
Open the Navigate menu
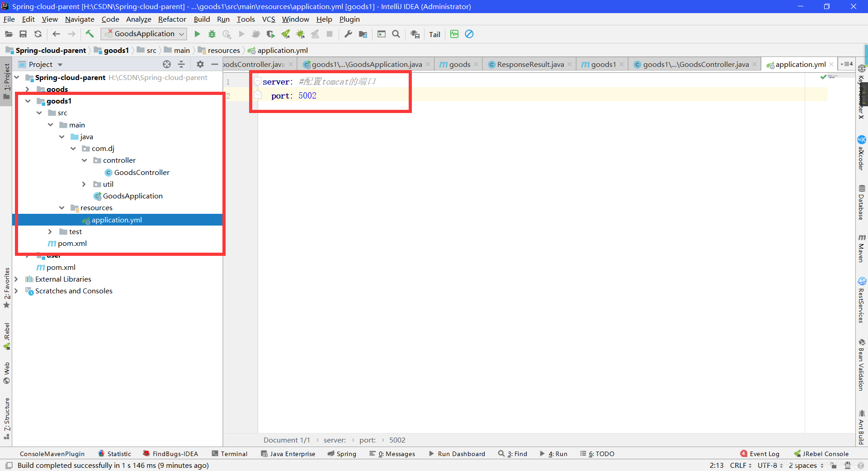[x=80, y=19]
